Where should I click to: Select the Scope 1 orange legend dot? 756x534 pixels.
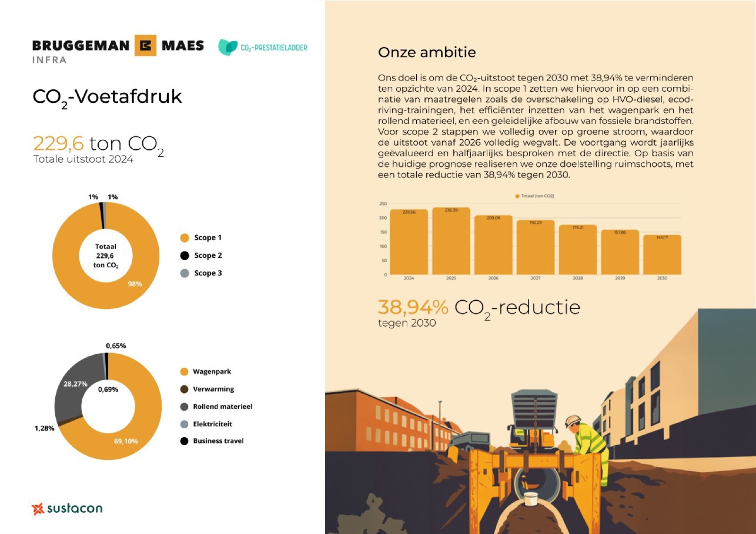coord(185,237)
